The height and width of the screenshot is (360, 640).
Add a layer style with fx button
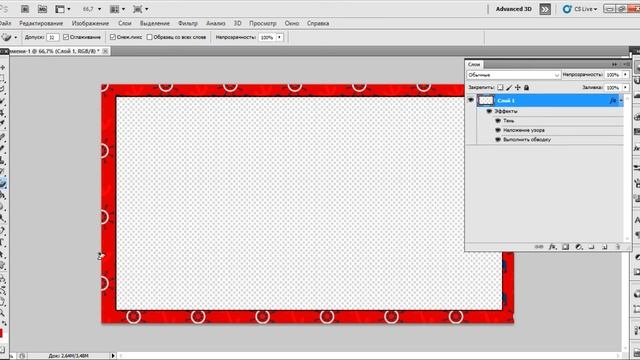tap(552, 247)
